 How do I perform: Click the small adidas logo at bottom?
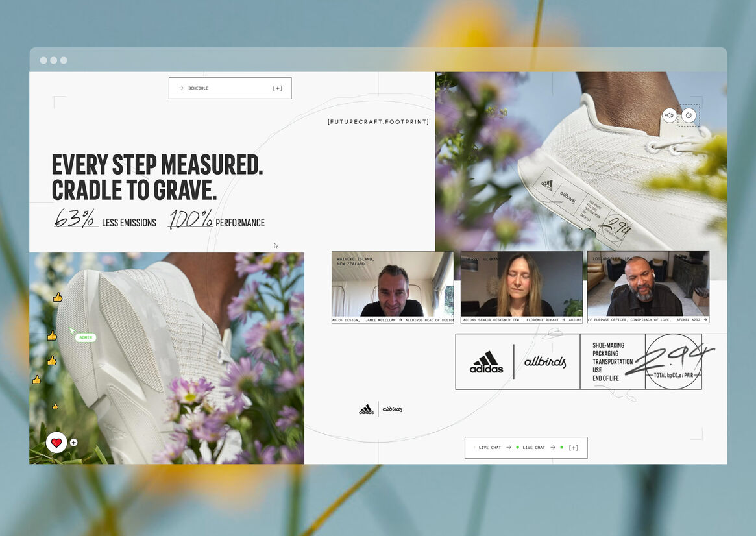tap(366, 409)
